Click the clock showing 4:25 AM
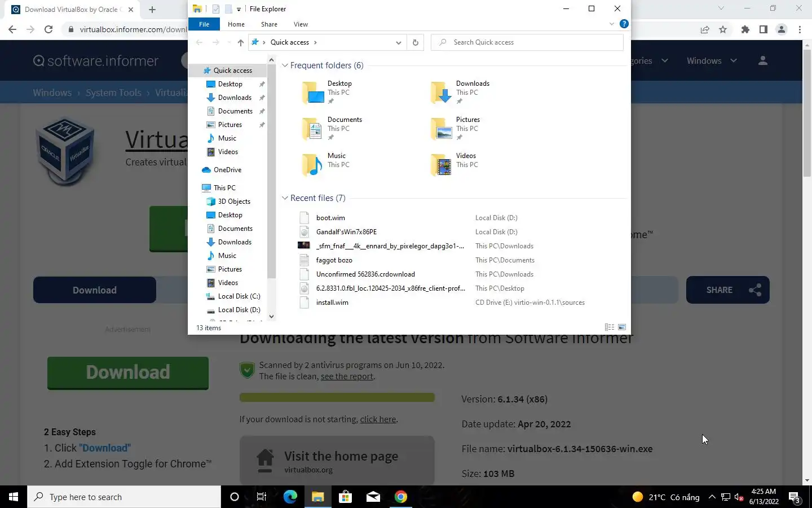This screenshot has width=812, height=508. tap(764, 497)
